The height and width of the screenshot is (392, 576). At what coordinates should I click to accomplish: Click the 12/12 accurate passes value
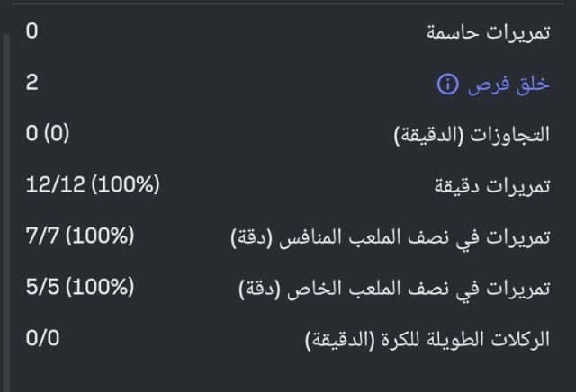[x=55, y=186]
